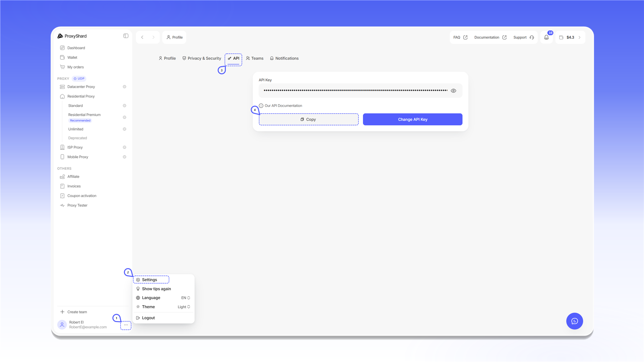Click Change API Key button

(x=413, y=119)
